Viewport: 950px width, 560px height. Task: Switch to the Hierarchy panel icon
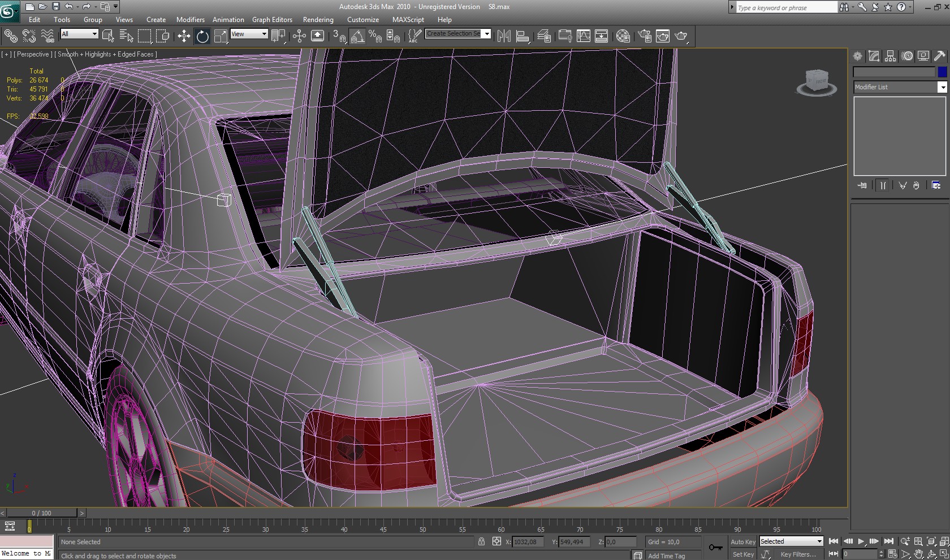pyautogui.click(x=891, y=56)
